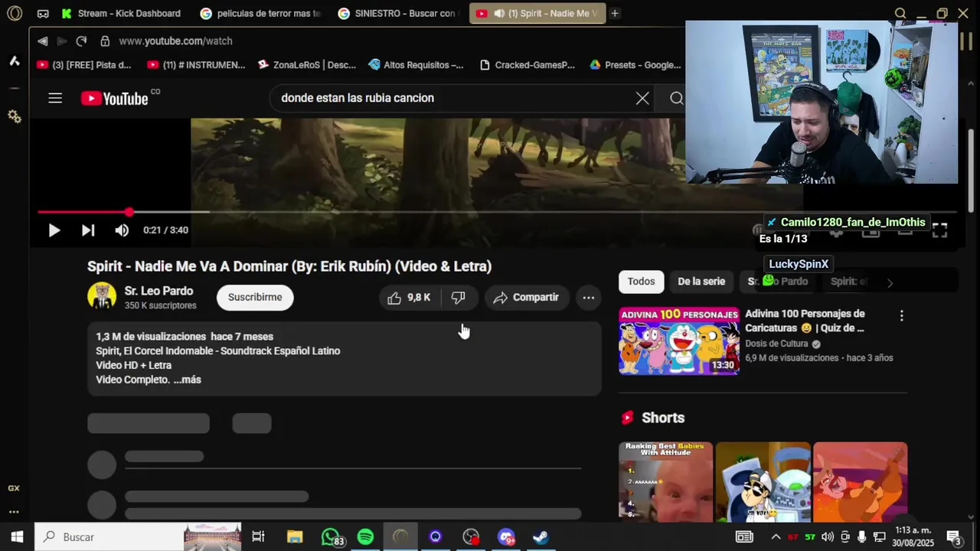Open Opera sidebar settings gear
This screenshot has width=980, height=551.
15,116
